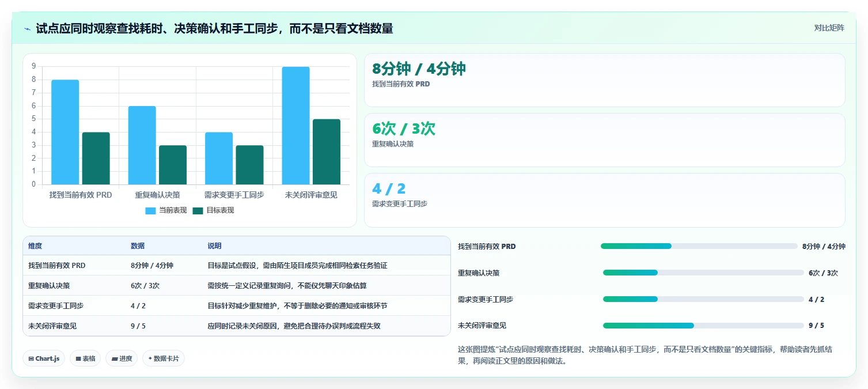This screenshot has height=389, width=868.
Task: Click the 6次 / 3次 value beside progress bar
Action: click(823, 273)
